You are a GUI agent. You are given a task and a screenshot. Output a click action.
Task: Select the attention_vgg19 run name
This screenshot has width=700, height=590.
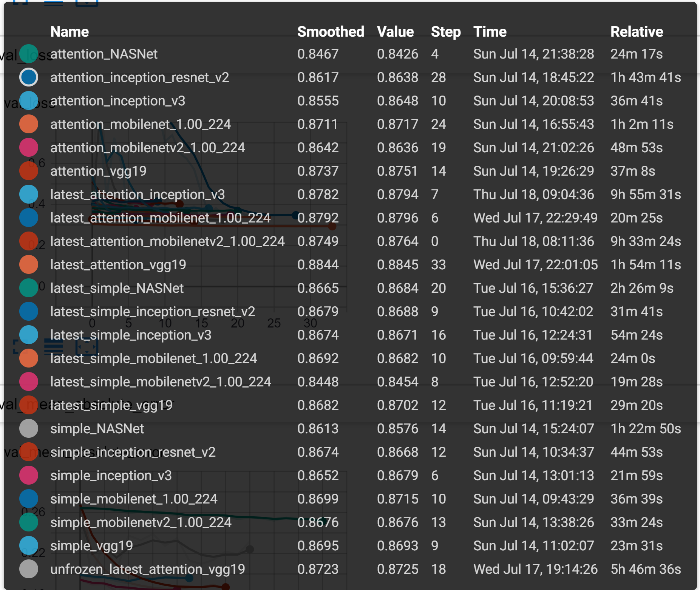98,171
